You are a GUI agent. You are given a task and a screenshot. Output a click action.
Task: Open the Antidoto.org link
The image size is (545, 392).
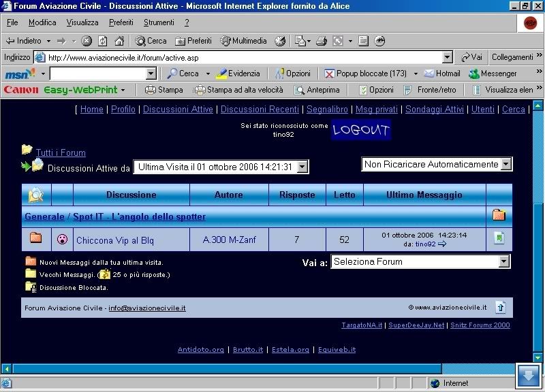click(200, 350)
